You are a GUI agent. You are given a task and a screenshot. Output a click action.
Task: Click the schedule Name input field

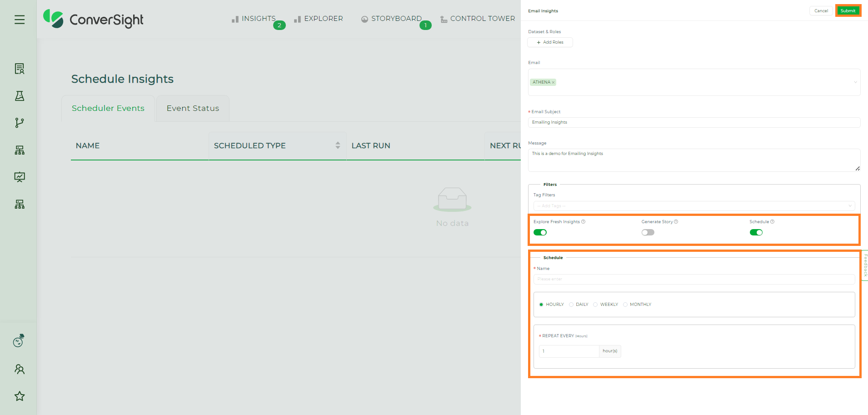(694, 279)
